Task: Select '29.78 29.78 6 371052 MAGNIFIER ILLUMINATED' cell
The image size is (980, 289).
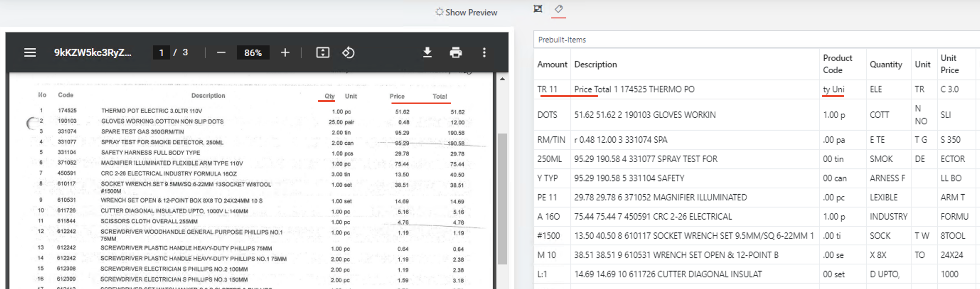Action: tap(695, 197)
